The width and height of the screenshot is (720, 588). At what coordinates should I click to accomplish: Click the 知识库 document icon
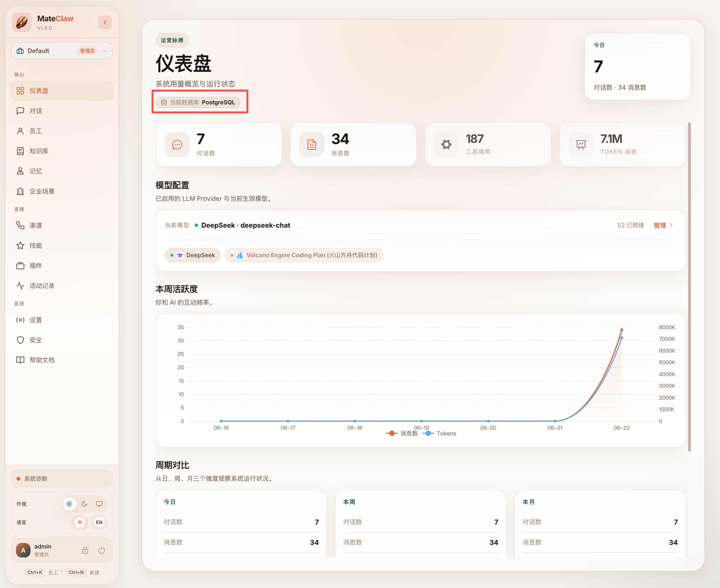tap(20, 151)
